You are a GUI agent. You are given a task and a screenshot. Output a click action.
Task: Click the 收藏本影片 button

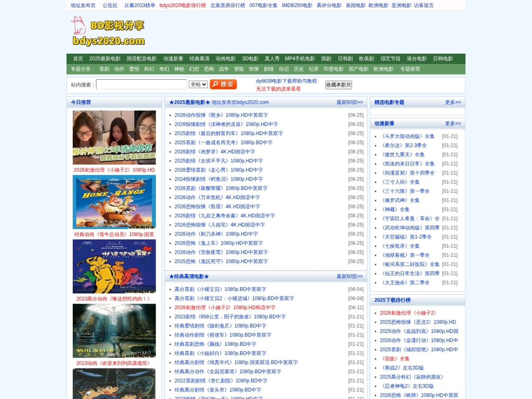(338, 85)
